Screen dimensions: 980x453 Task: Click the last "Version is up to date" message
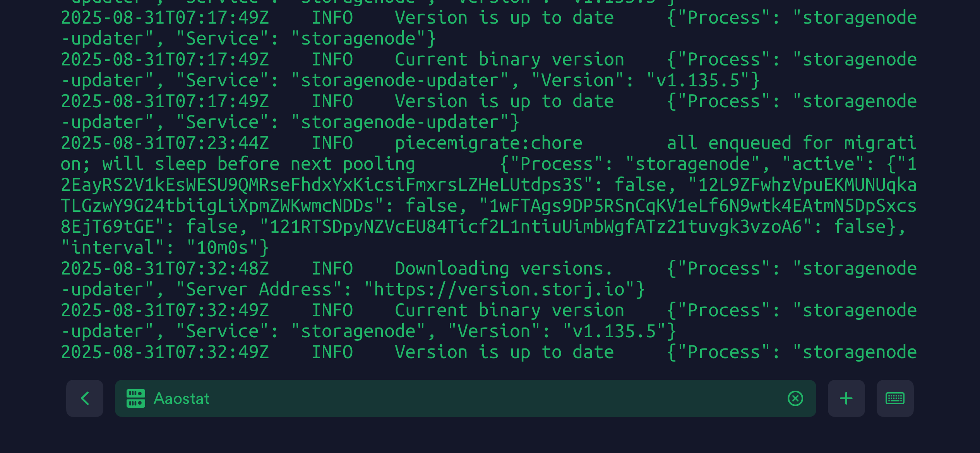pyautogui.click(x=504, y=352)
